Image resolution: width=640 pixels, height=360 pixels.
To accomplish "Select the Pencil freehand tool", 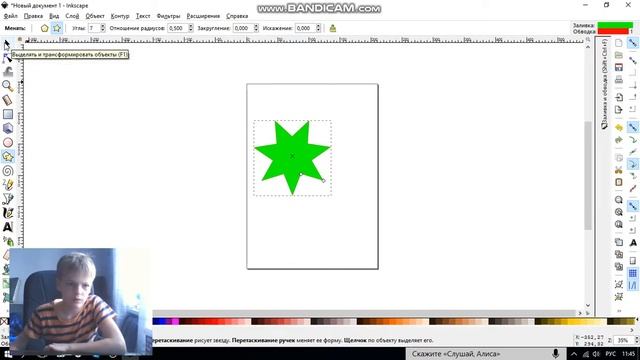I will click(x=8, y=185).
